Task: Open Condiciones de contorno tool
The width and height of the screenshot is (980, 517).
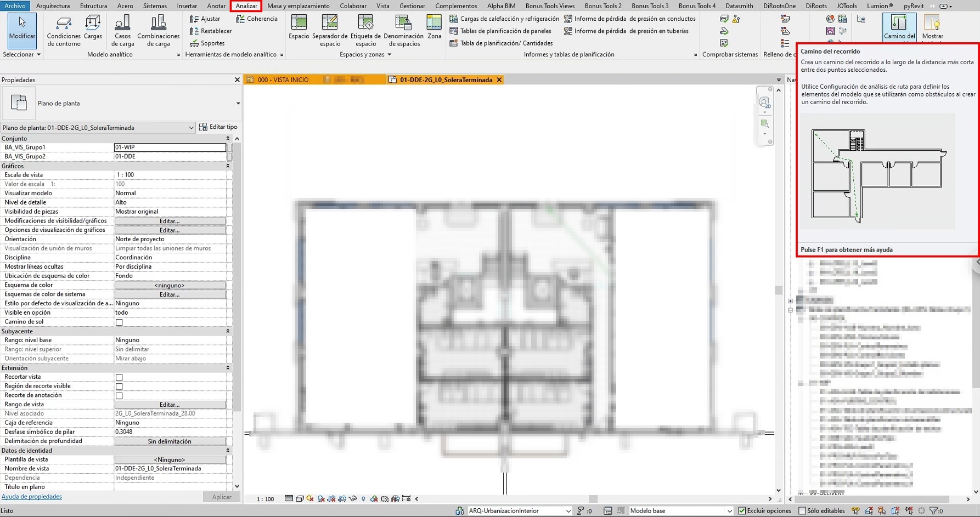Action: 64,30
